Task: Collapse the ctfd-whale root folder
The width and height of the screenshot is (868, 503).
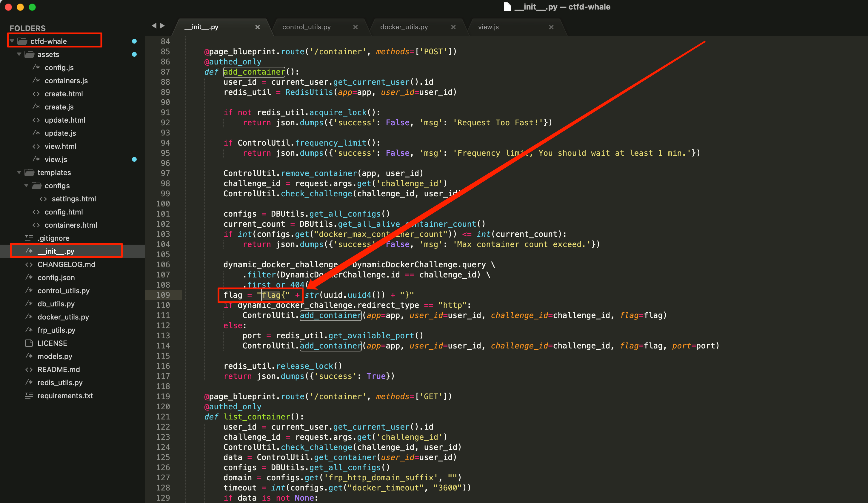Action: pyautogui.click(x=13, y=41)
